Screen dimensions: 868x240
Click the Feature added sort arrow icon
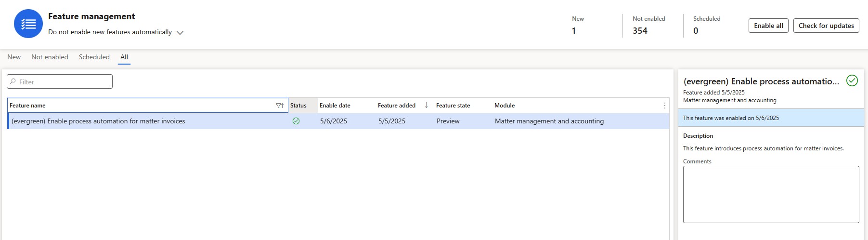(x=426, y=105)
